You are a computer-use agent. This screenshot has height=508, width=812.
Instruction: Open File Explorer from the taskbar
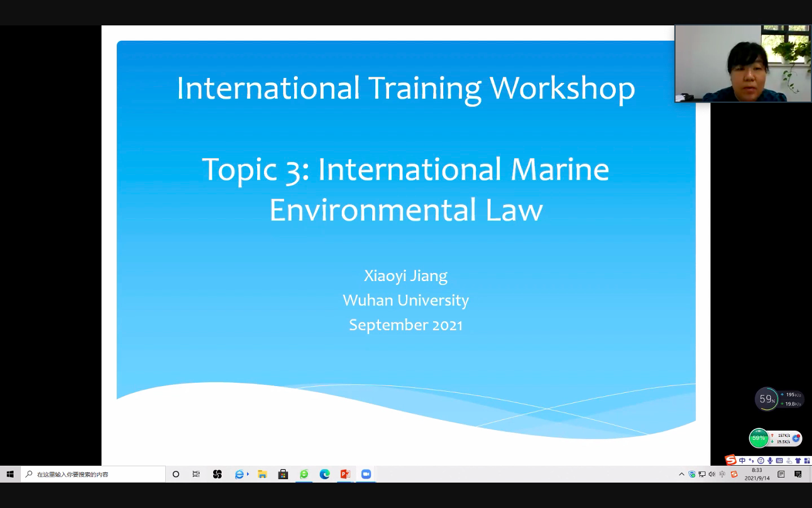[x=262, y=474]
